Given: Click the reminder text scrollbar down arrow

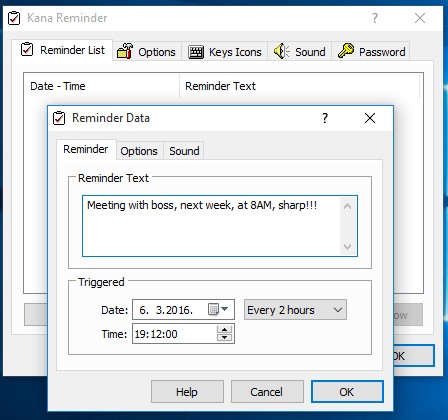Looking at the screenshot, I should coord(347,247).
